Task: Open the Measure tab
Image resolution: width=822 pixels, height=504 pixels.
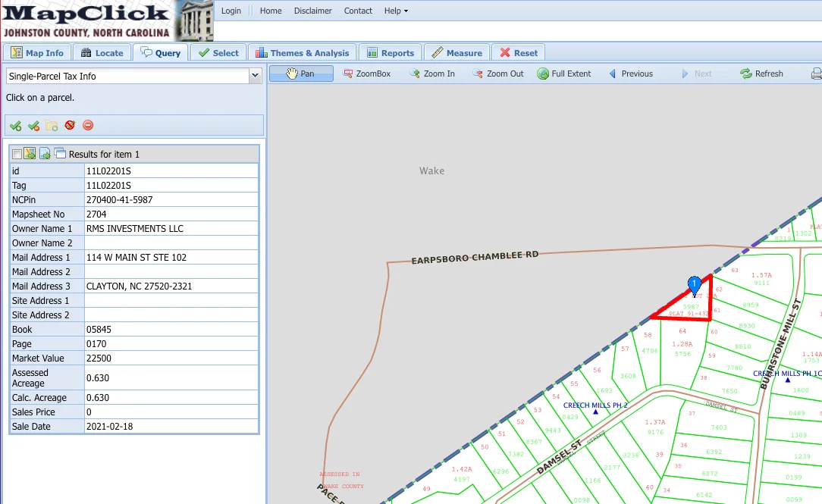Action: click(x=456, y=53)
